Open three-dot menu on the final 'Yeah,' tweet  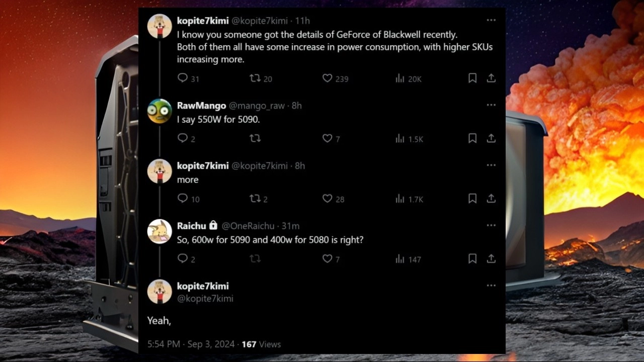[491, 286]
